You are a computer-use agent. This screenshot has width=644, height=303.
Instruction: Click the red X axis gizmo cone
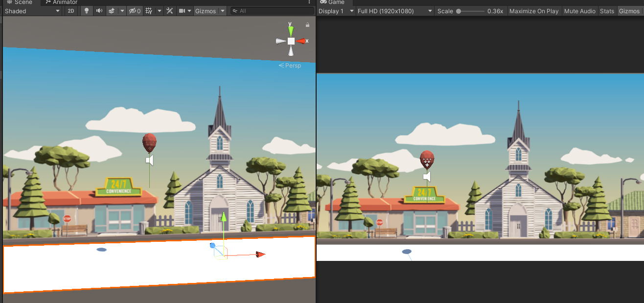pyautogui.click(x=301, y=41)
